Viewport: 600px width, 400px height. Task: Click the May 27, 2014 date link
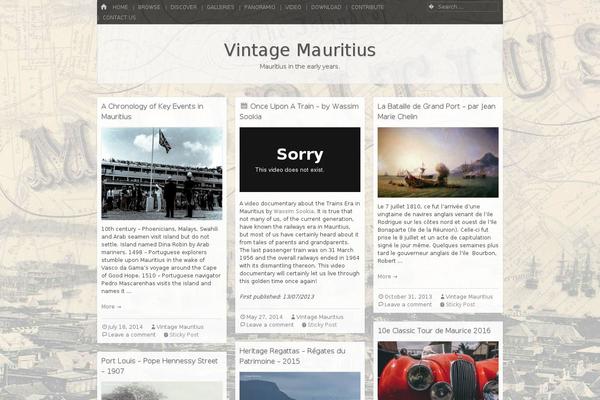coord(264,317)
